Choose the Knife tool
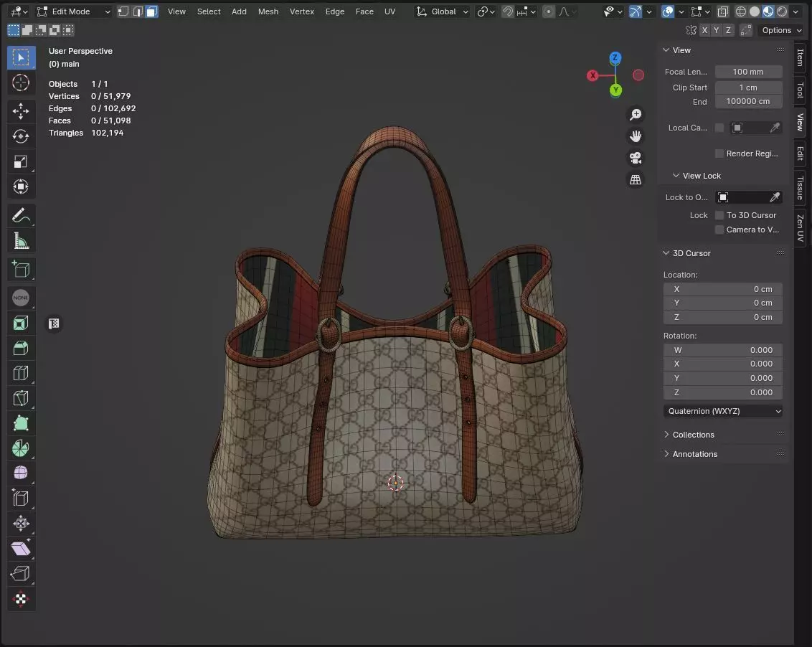 pyautogui.click(x=21, y=398)
